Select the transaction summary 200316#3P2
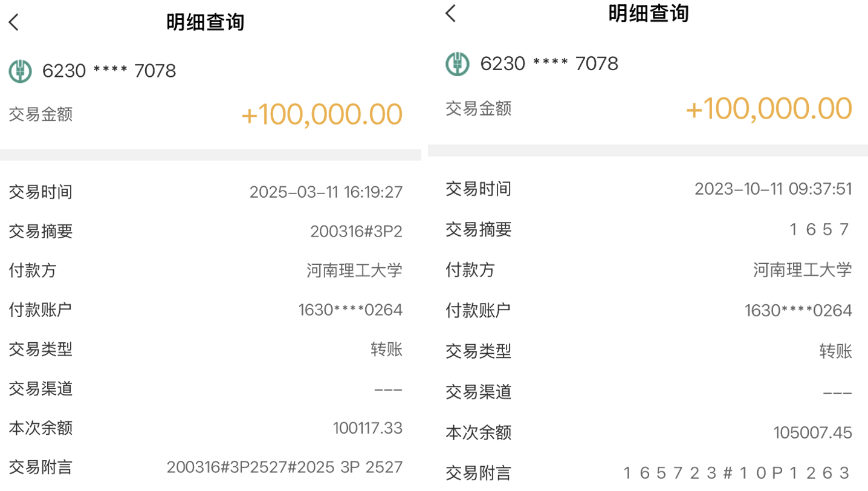This screenshot has width=868, height=491. coord(356,232)
